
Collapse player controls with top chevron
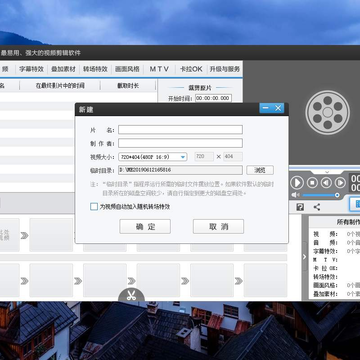(x=327, y=172)
